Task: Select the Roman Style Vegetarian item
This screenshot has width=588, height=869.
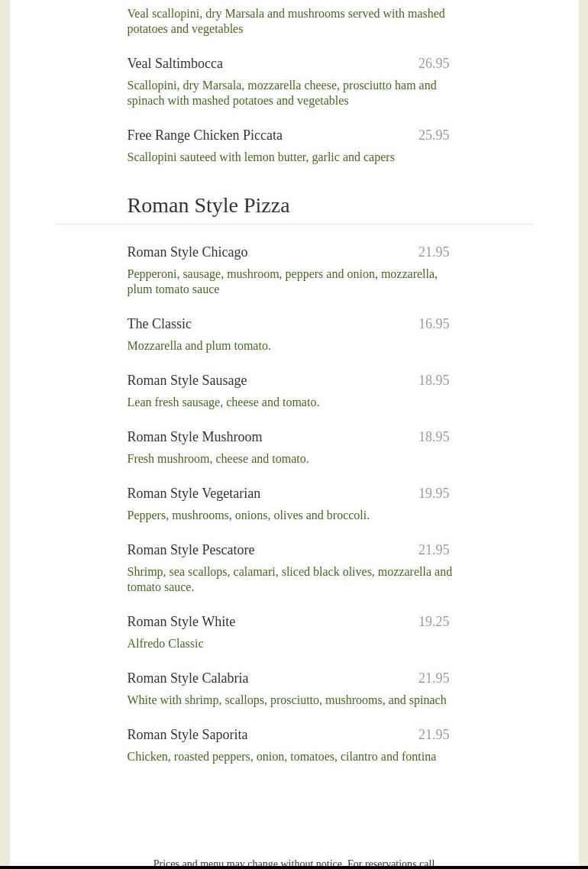Action: pos(193,493)
